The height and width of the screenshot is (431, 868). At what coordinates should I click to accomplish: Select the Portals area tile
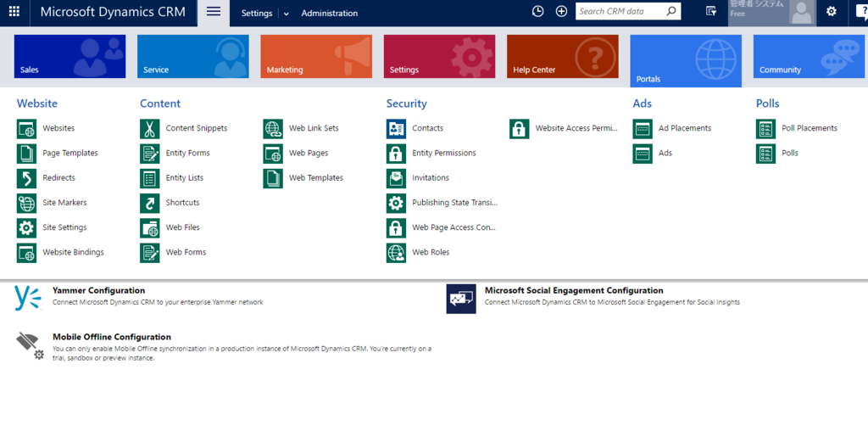[x=686, y=61]
